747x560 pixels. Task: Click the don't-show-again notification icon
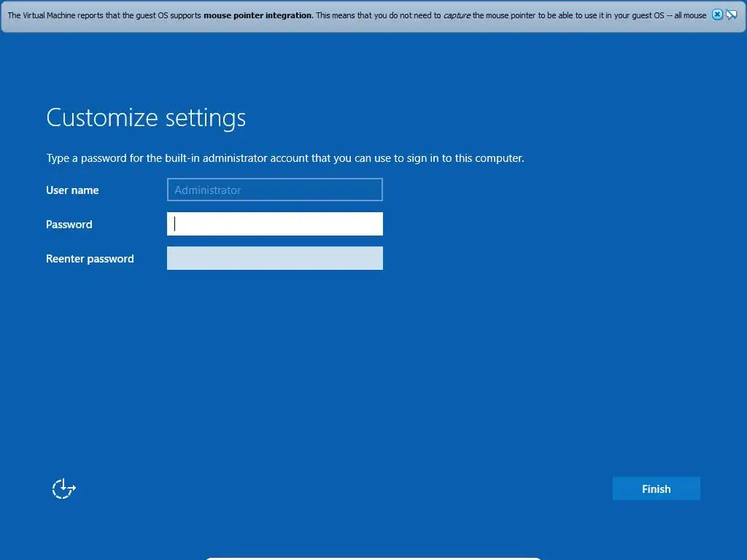coord(732,15)
